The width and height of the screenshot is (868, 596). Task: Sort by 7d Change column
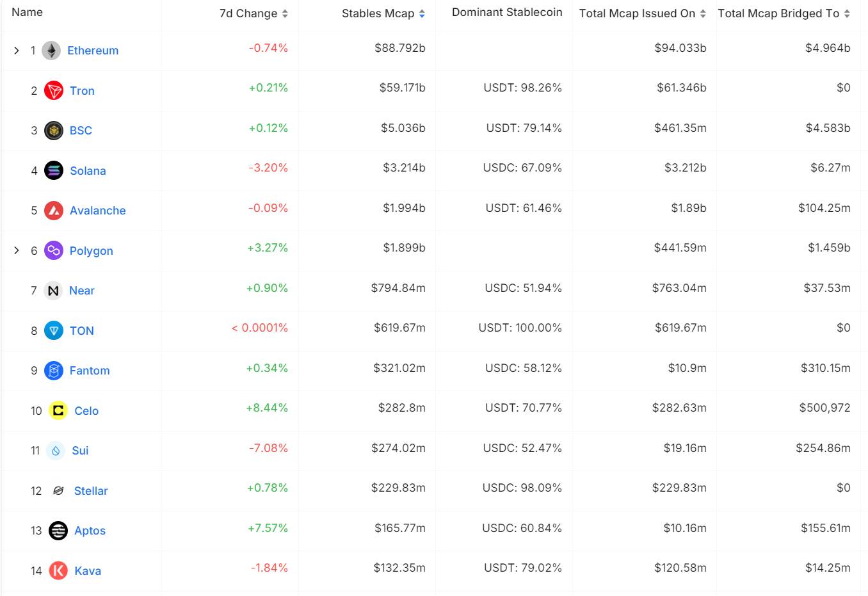[253, 13]
